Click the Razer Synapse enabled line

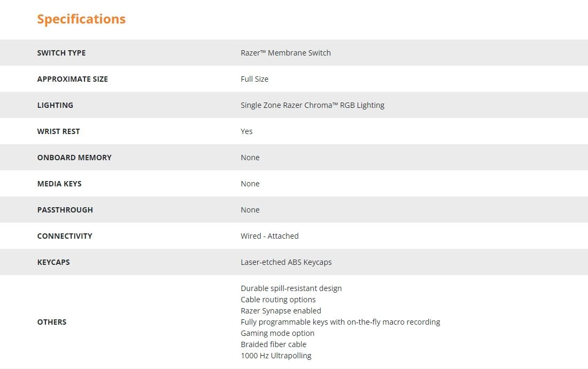[x=281, y=311]
